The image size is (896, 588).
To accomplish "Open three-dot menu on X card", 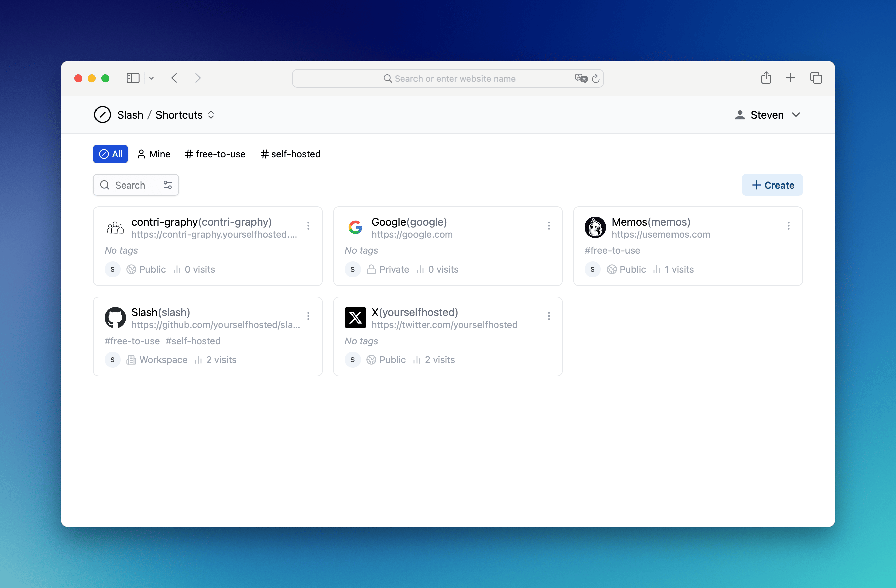I will [x=549, y=316].
